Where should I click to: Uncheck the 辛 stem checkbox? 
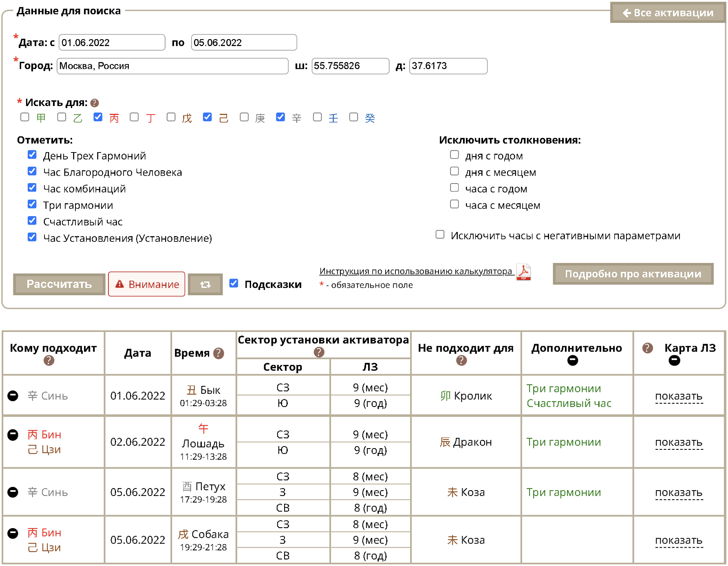coord(280,117)
